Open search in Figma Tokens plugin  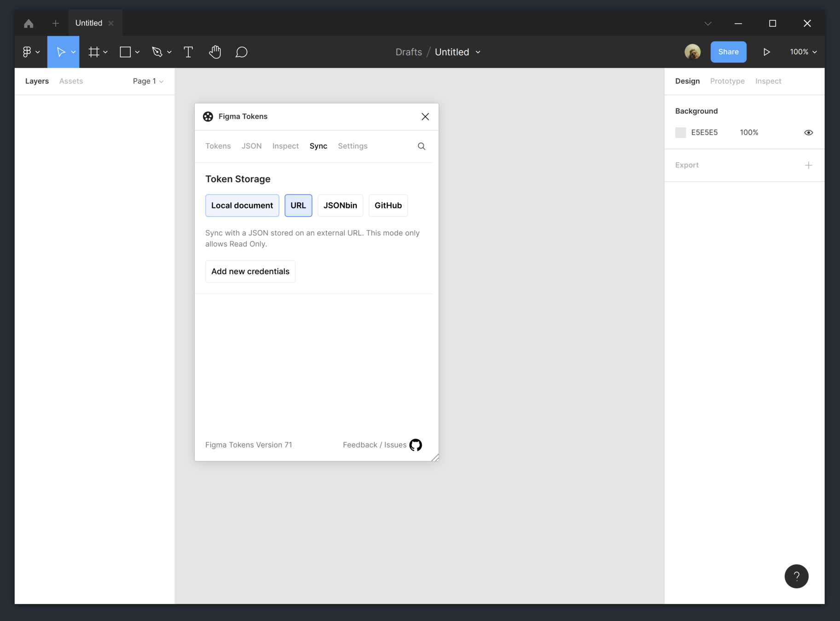pyautogui.click(x=422, y=146)
